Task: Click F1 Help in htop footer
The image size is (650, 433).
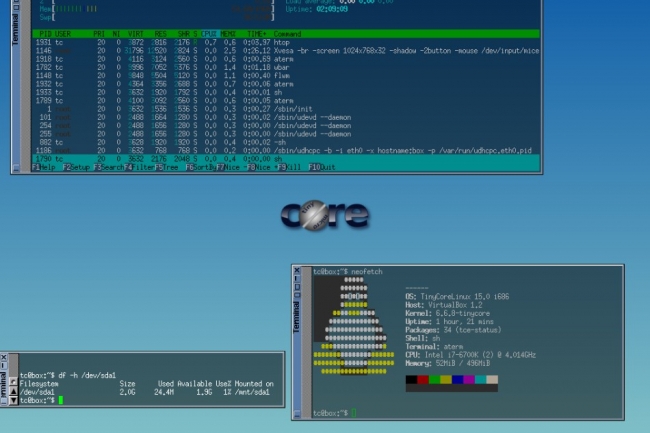Action: (44, 167)
